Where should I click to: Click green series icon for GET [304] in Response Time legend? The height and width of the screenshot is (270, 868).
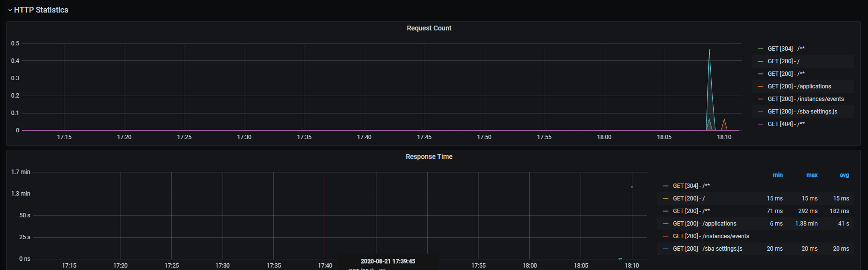coord(666,186)
